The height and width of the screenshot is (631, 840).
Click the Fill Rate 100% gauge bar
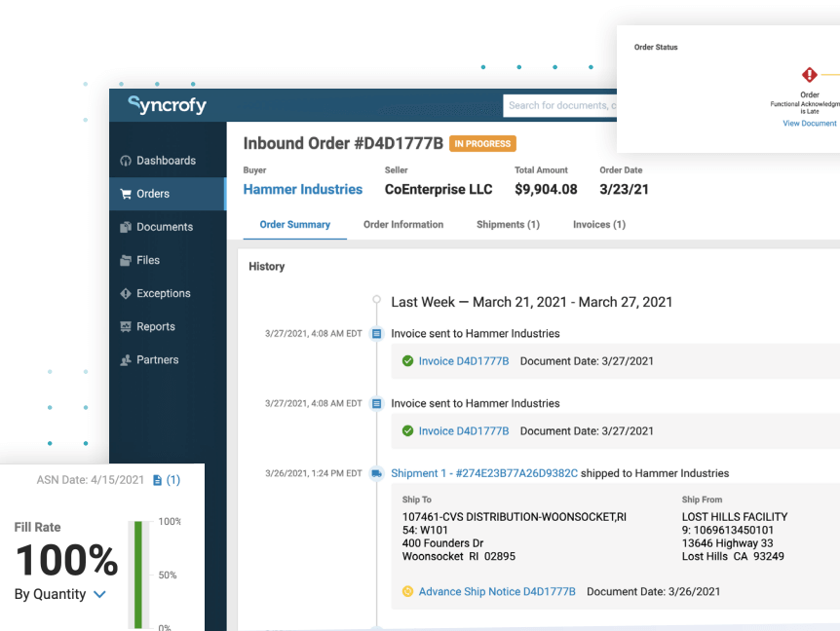137,574
